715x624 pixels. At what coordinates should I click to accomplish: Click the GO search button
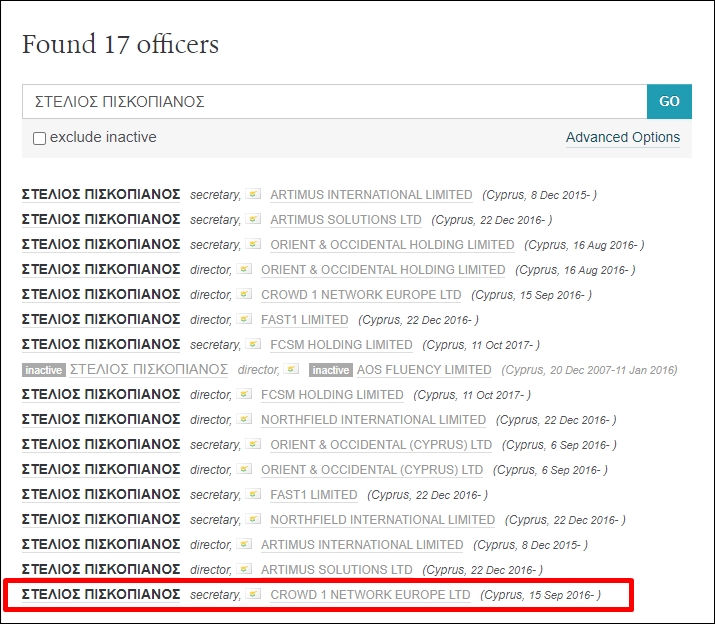(669, 101)
